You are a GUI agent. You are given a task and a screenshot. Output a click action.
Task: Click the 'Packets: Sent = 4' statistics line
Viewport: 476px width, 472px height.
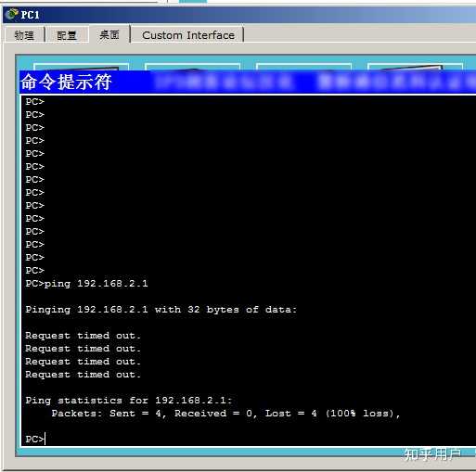point(225,414)
